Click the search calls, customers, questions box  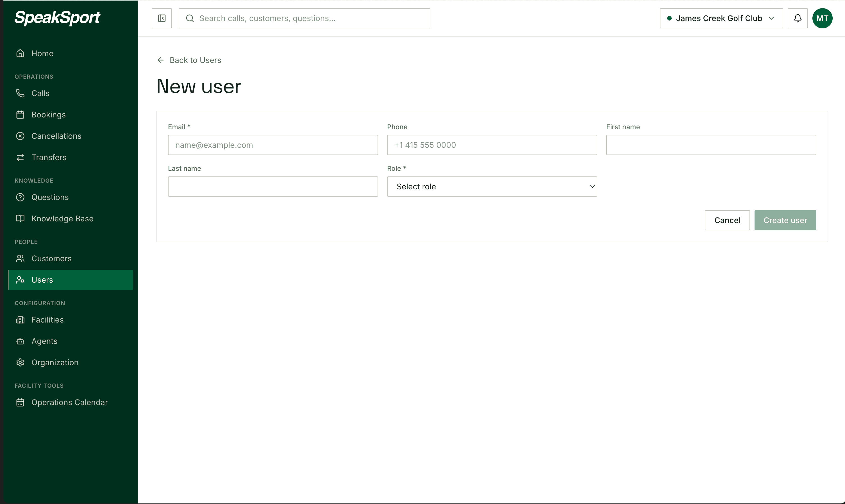pyautogui.click(x=304, y=18)
